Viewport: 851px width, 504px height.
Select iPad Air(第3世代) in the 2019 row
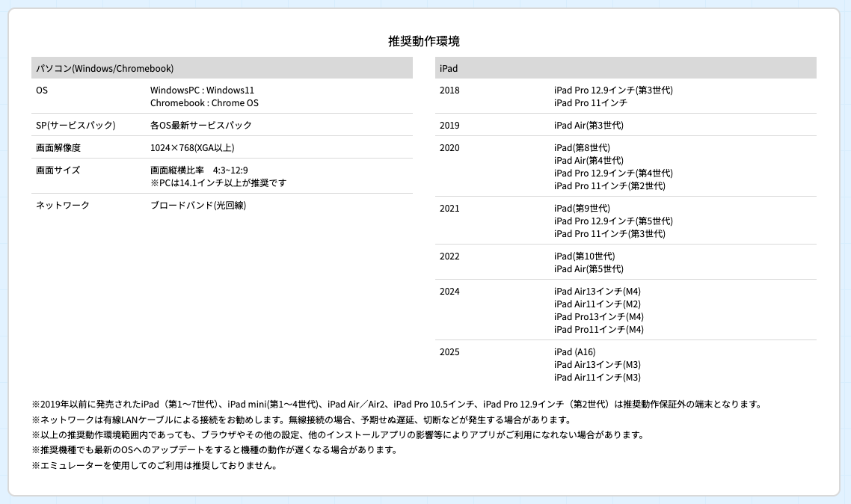(x=589, y=125)
